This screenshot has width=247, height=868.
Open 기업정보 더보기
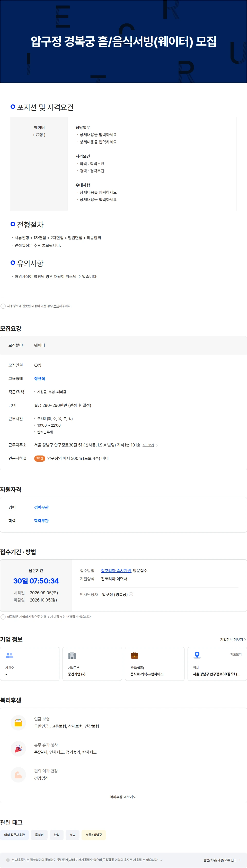click(233, 640)
